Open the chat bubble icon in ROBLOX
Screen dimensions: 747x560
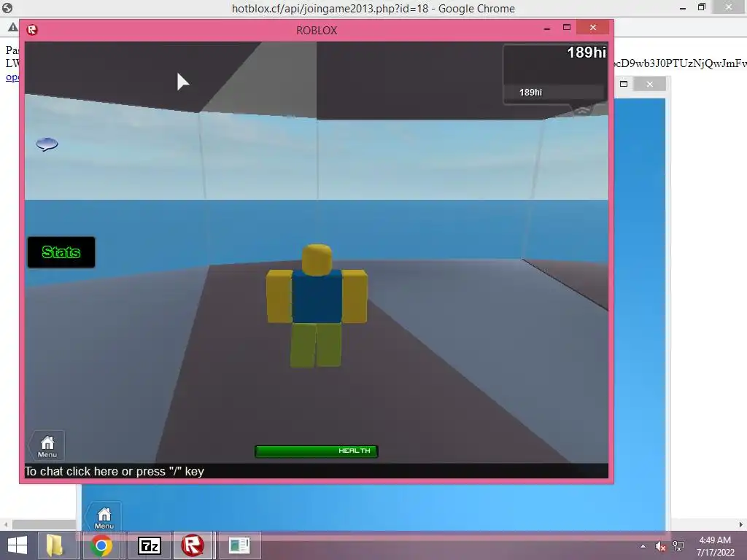point(47,144)
